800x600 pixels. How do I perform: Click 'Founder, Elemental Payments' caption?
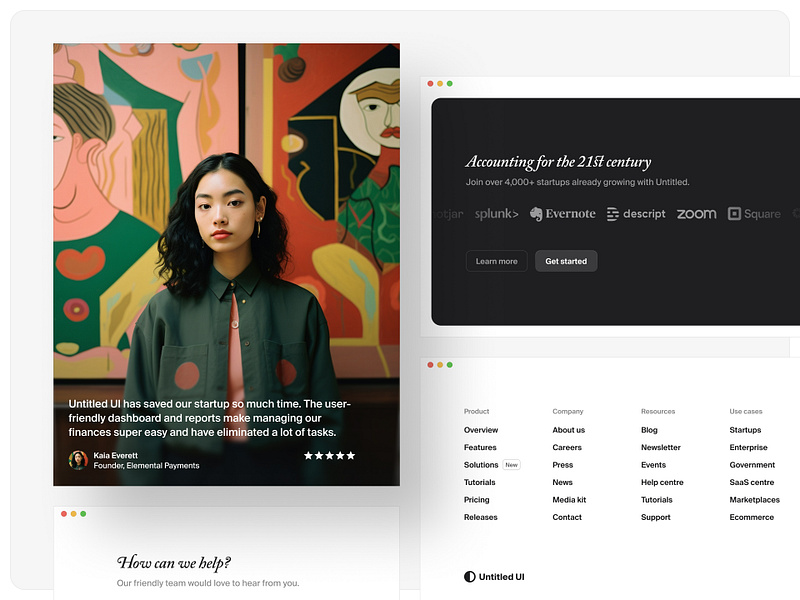pos(146,466)
